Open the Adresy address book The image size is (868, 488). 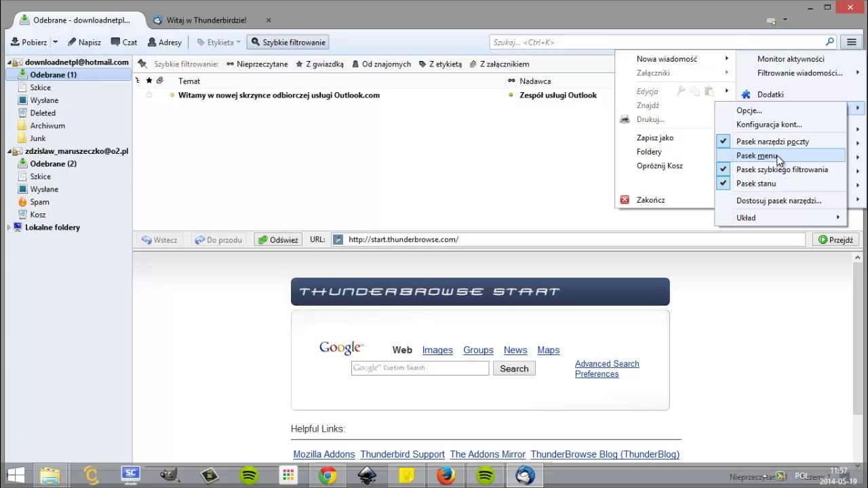click(164, 42)
